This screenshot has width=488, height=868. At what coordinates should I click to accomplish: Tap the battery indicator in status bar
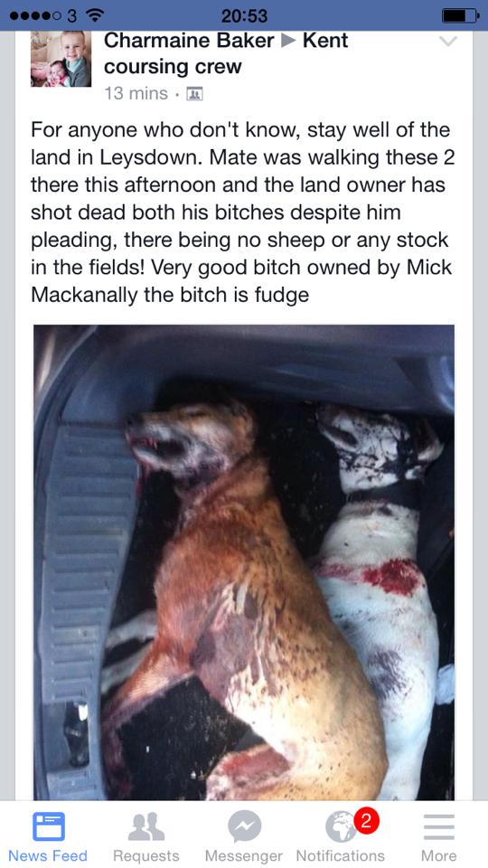pos(460,15)
